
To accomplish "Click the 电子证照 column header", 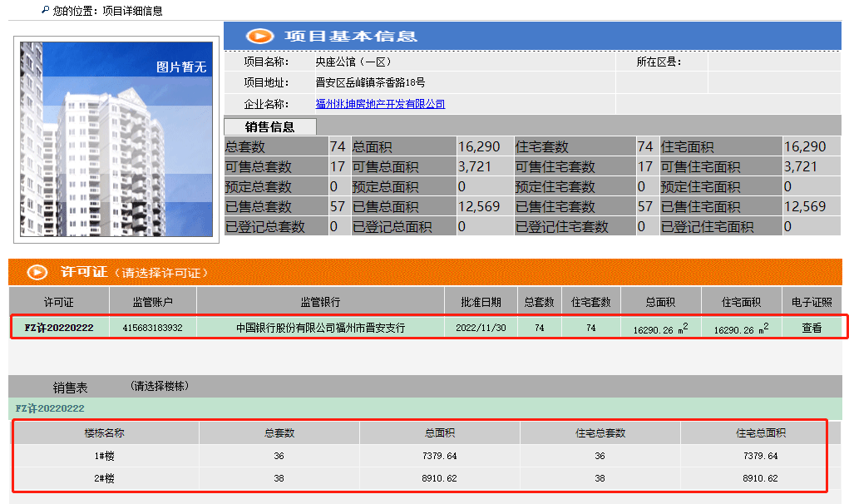I will pos(812,302).
